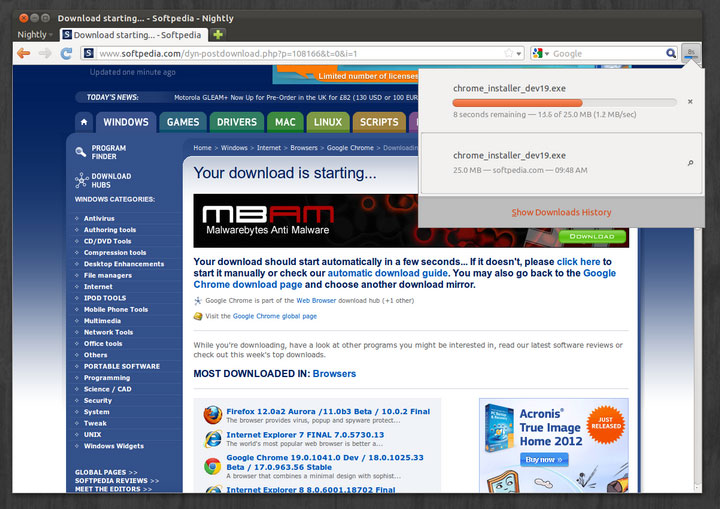Click the 'click here' manual download link

[578, 262]
